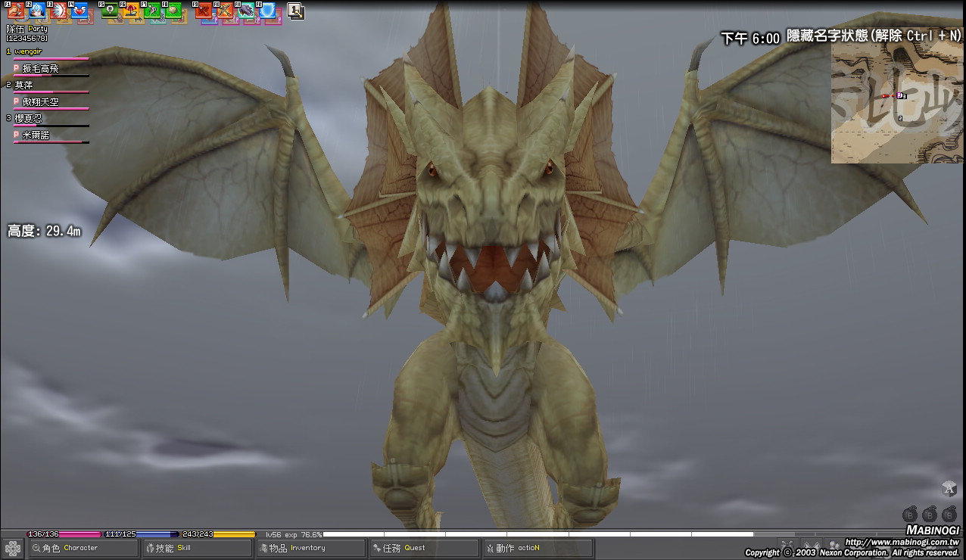Click the minimap in the corner
The height and width of the screenshot is (560, 966).
[897, 103]
